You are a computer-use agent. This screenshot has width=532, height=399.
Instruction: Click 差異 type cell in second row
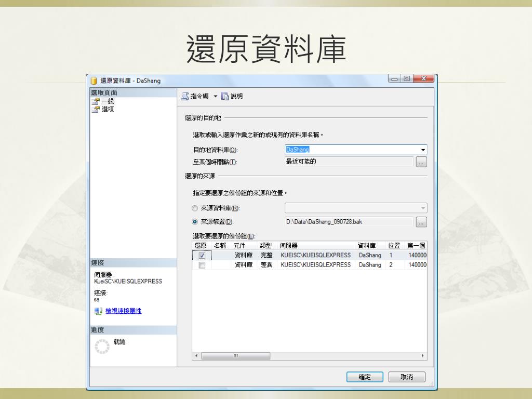point(267,264)
